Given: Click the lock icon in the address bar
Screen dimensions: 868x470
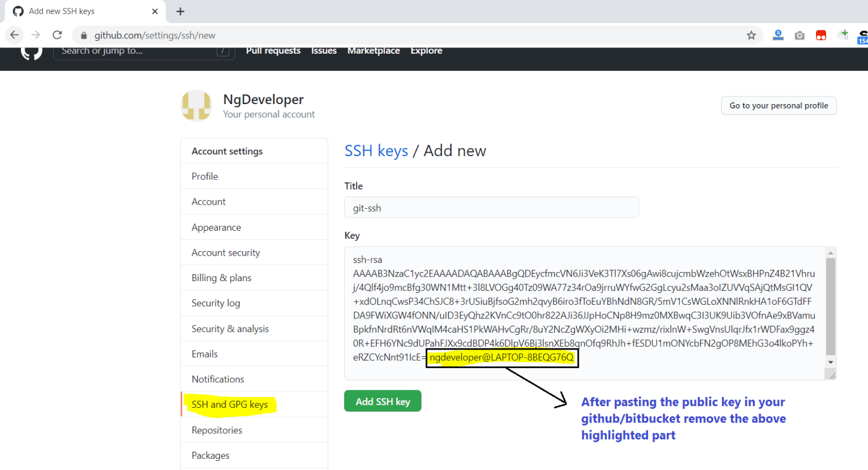Looking at the screenshot, I should (x=84, y=36).
